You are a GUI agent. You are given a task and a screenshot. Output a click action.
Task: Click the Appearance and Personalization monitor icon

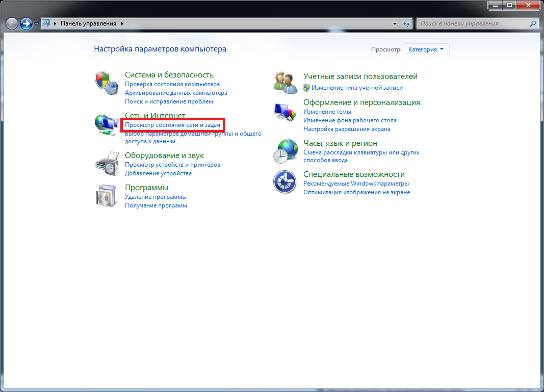pyautogui.click(x=285, y=112)
